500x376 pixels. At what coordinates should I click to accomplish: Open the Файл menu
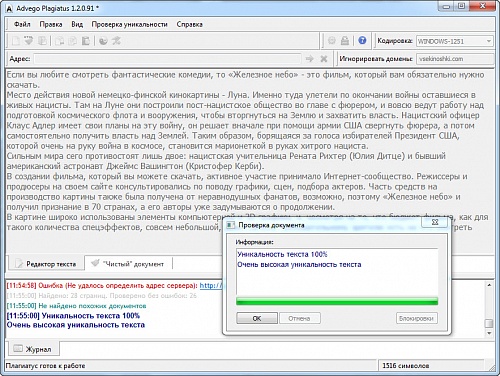click(x=22, y=24)
